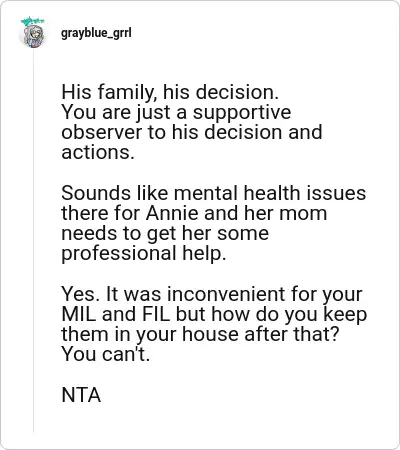Click the line 'them in your house after that?'
Screen dimensions: 400x450
200,335
